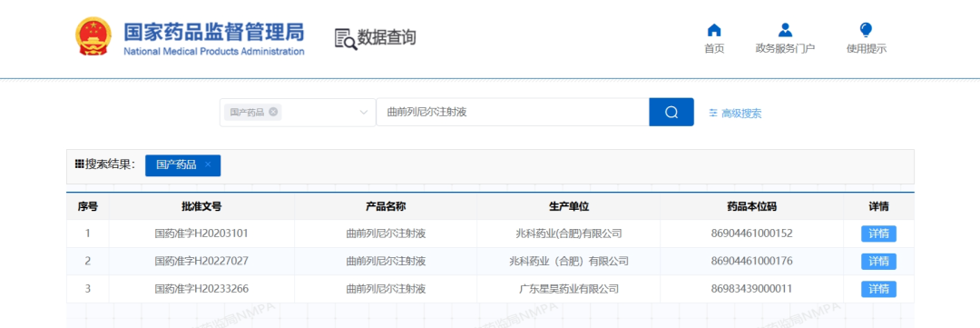Click code 86904461000152
The width and height of the screenshot is (980, 328).
coord(752,234)
